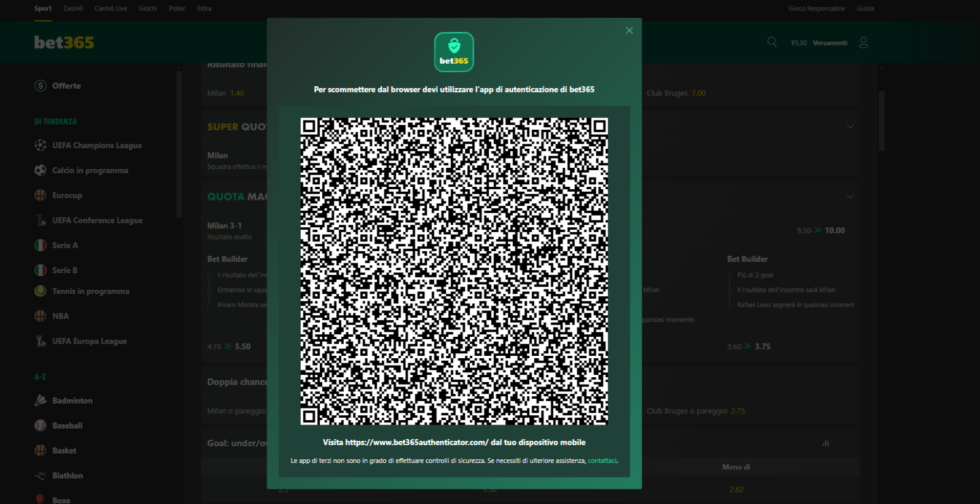The image size is (980, 504).
Task: Close the authenticator QR code dialog
Action: coord(629,31)
